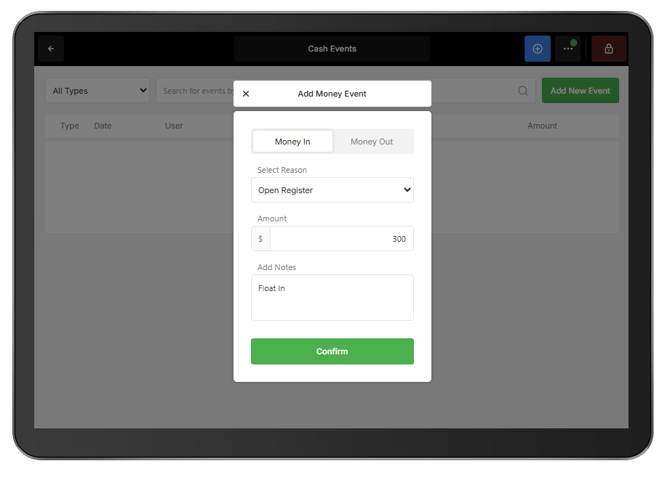Switch to the Money Out option
670x477 pixels.
(x=371, y=141)
